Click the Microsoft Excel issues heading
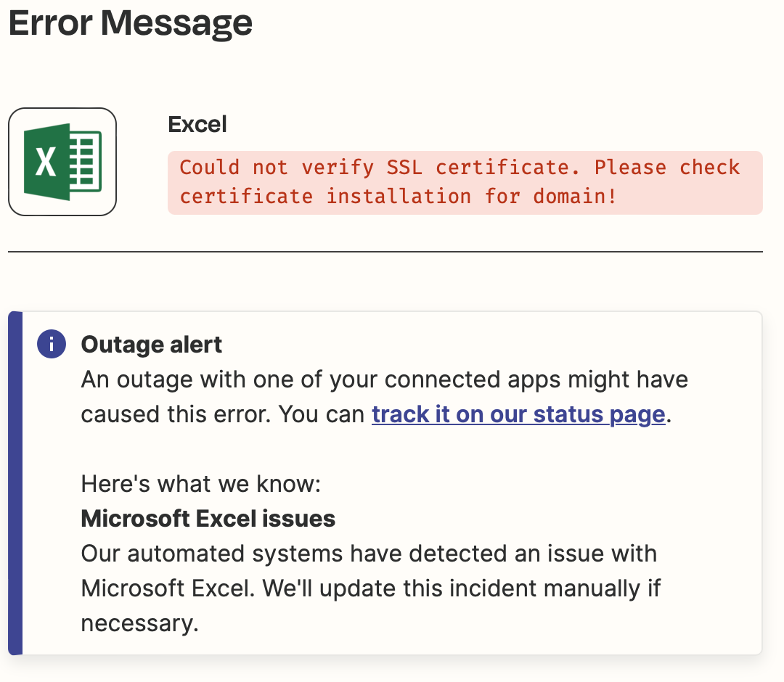 point(208,519)
